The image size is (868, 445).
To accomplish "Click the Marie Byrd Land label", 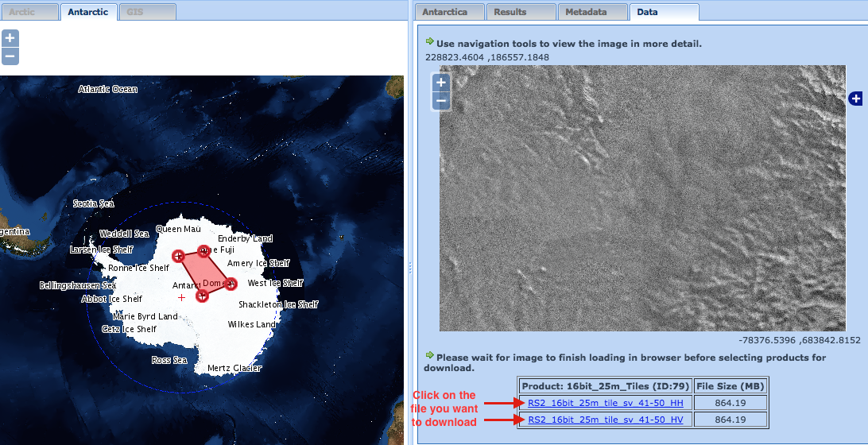I will point(145,316).
